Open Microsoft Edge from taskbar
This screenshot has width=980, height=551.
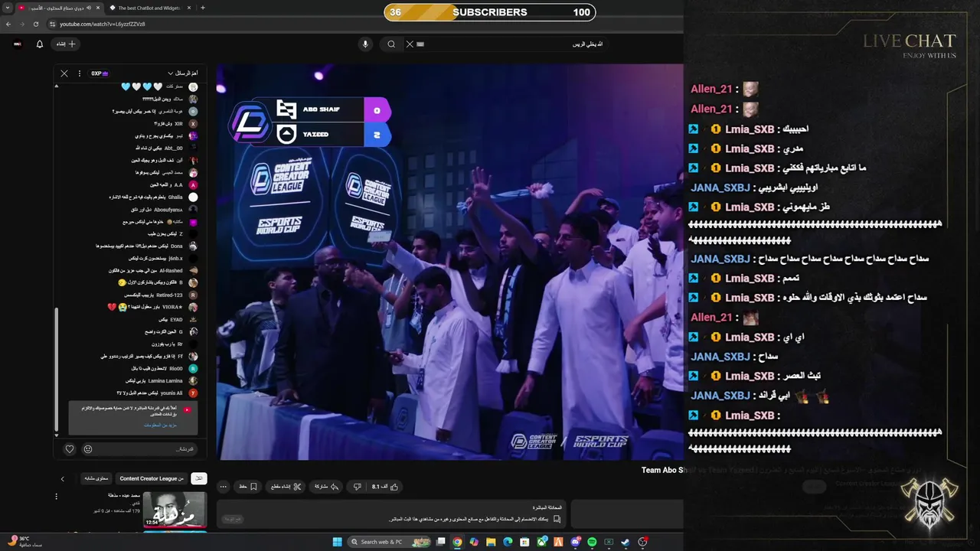(x=508, y=542)
